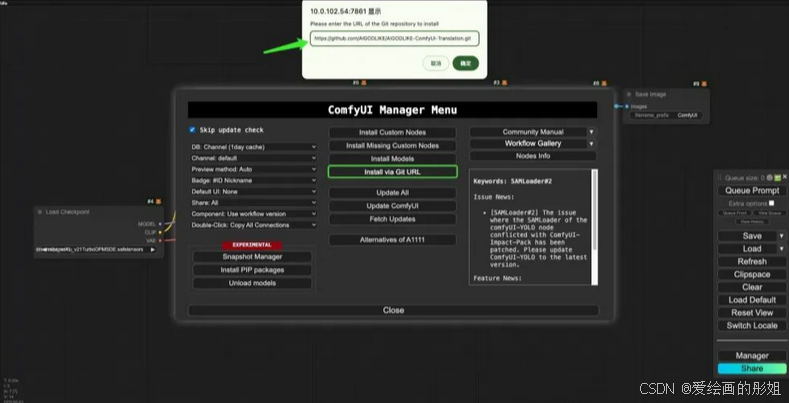
Task: Click Install PIP packages
Action: click(252, 270)
